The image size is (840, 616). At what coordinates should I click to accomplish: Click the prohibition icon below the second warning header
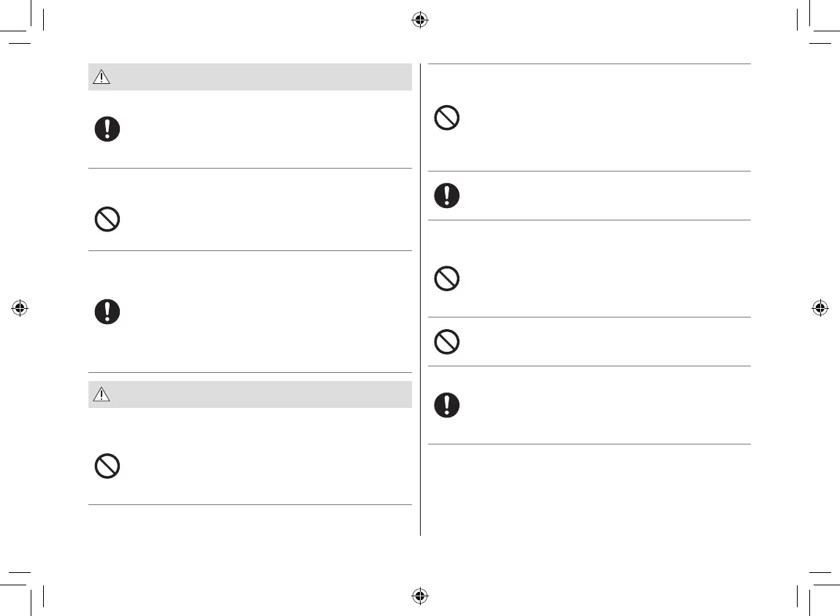pyautogui.click(x=107, y=466)
